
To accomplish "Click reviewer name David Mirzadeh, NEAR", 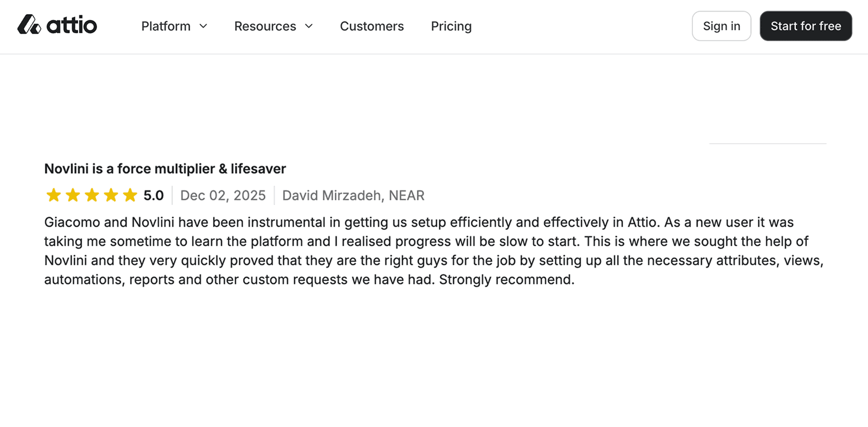I will coord(353,195).
